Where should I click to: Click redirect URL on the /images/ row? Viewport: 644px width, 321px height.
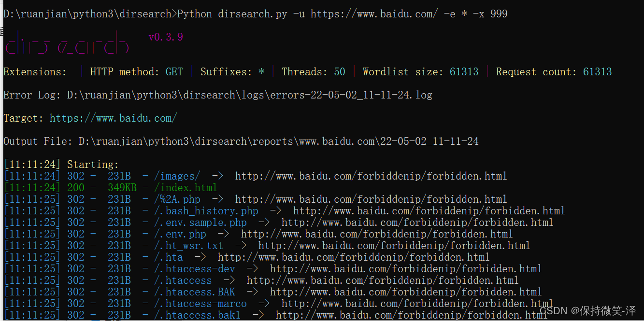pyautogui.click(x=371, y=176)
